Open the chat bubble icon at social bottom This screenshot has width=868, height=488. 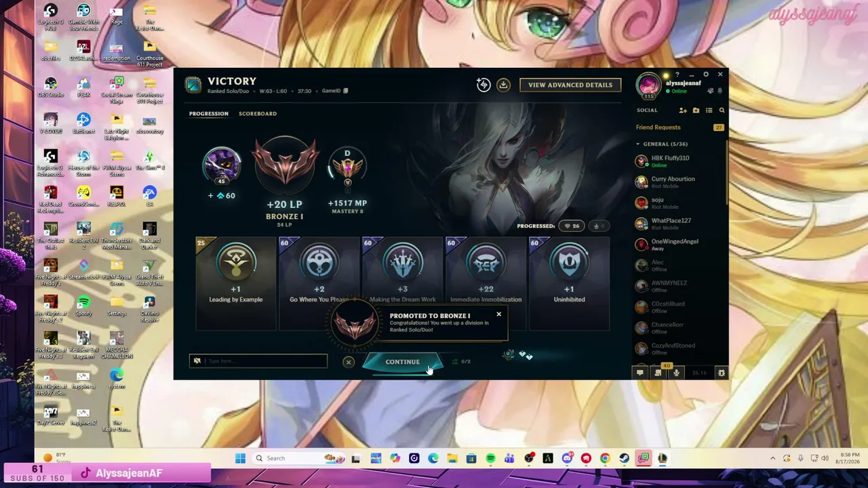pos(639,373)
